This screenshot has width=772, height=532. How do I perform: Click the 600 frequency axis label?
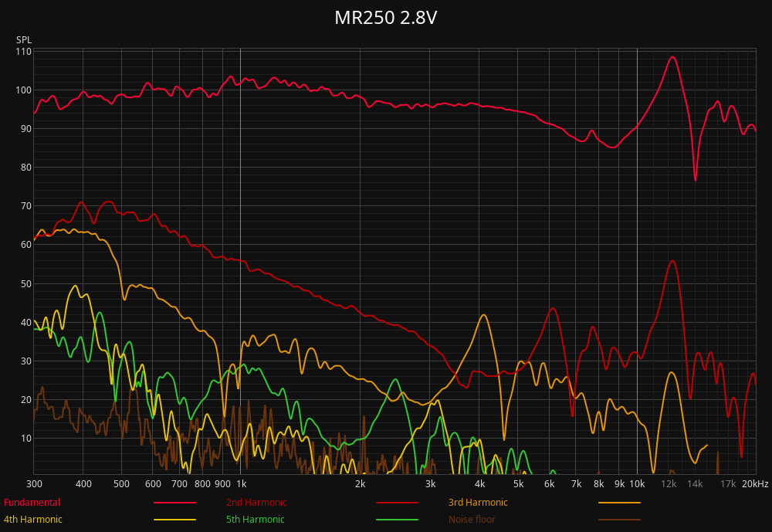[x=153, y=483]
